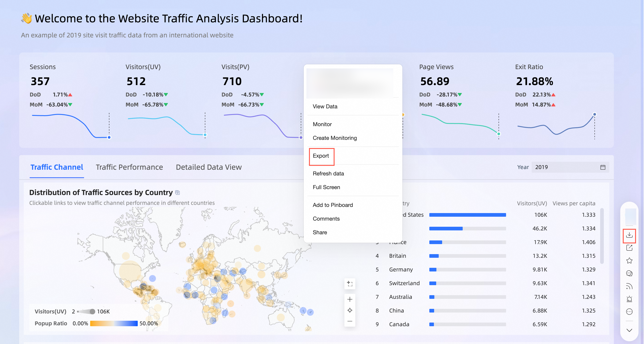Click the alarm monitoring icon
The width and height of the screenshot is (644, 344).
(629, 299)
